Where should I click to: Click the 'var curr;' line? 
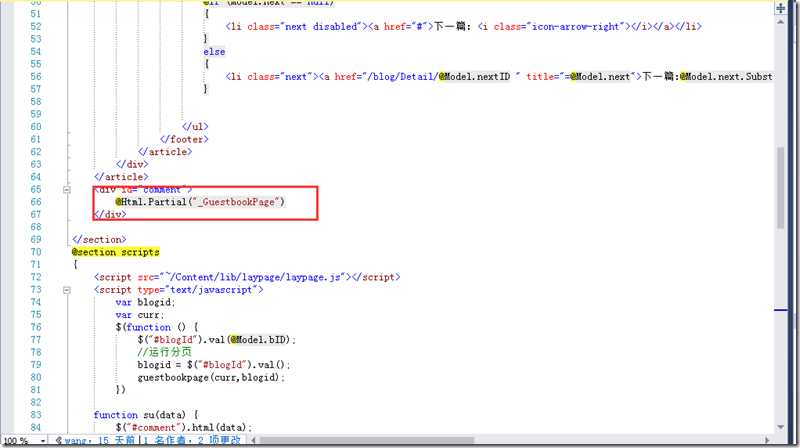coord(140,315)
